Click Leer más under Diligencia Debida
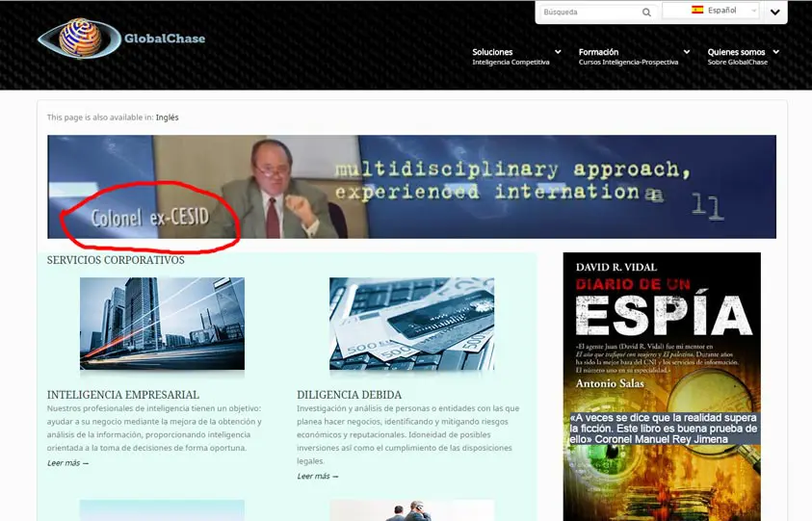The image size is (812, 521). pos(318,476)
